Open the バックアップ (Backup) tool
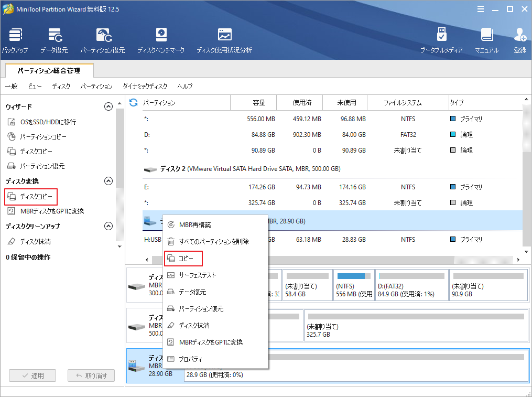Screen dimensions: 532x397 point(15,41)
